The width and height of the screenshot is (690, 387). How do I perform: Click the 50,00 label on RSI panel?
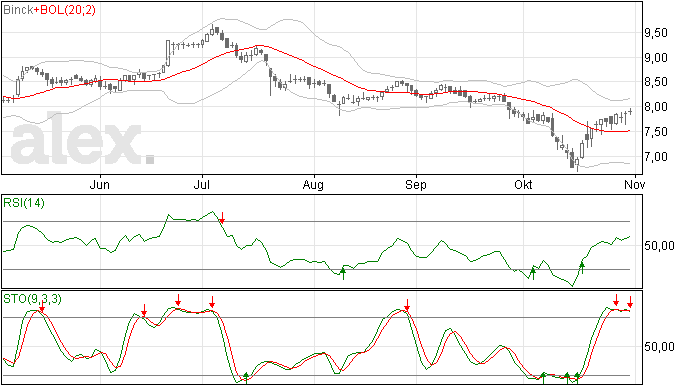pos(659,246)
